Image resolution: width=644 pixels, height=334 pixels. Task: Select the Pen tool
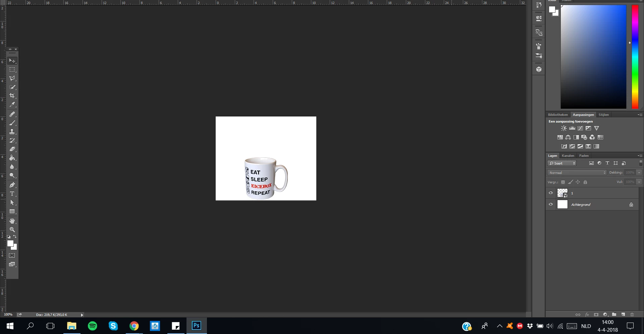click(x=12, y=185)
